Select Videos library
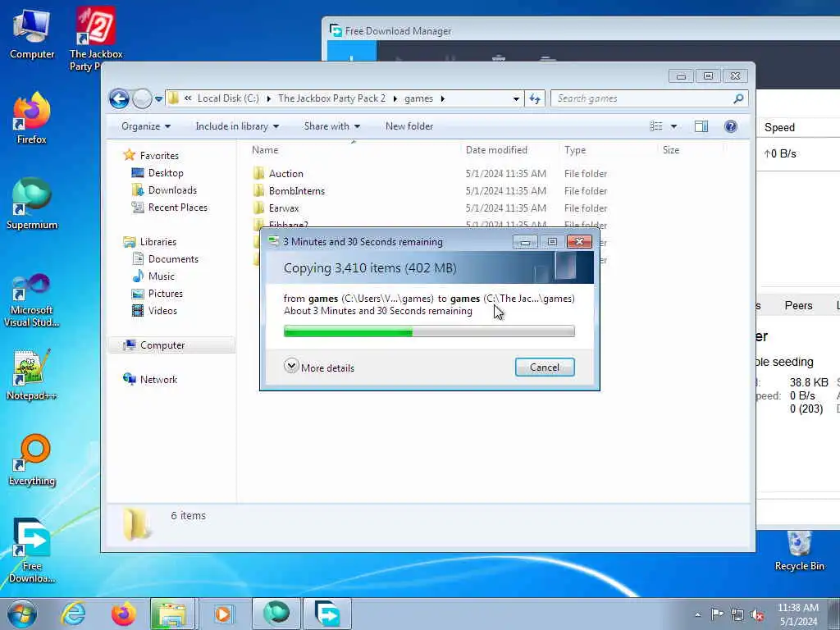Image resolution: width=840 pixels, height=630 pixels. [x=162, y=311]
